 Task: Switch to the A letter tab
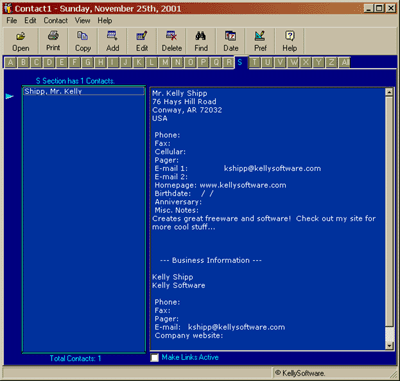(x=10, y=62)
